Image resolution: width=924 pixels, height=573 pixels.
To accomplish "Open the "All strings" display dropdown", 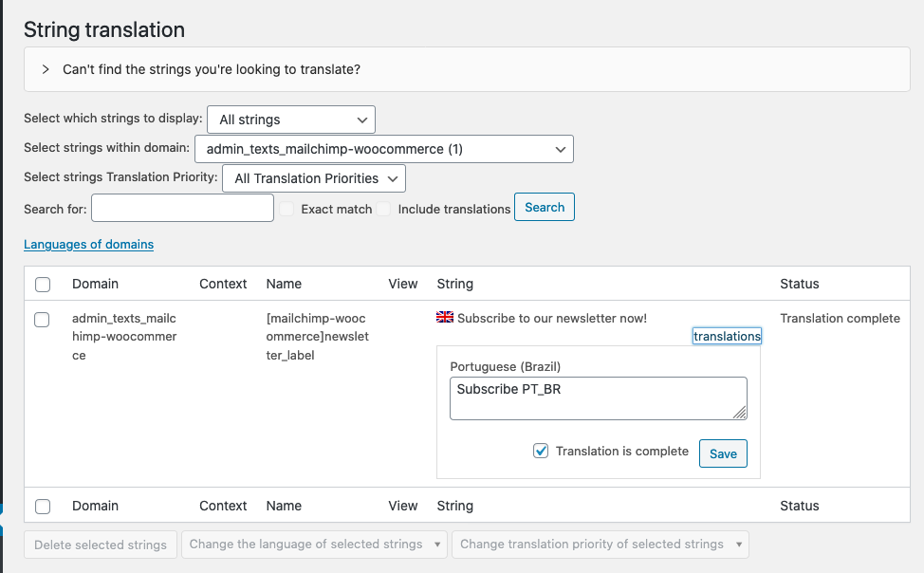I will [x=291, y=120].
